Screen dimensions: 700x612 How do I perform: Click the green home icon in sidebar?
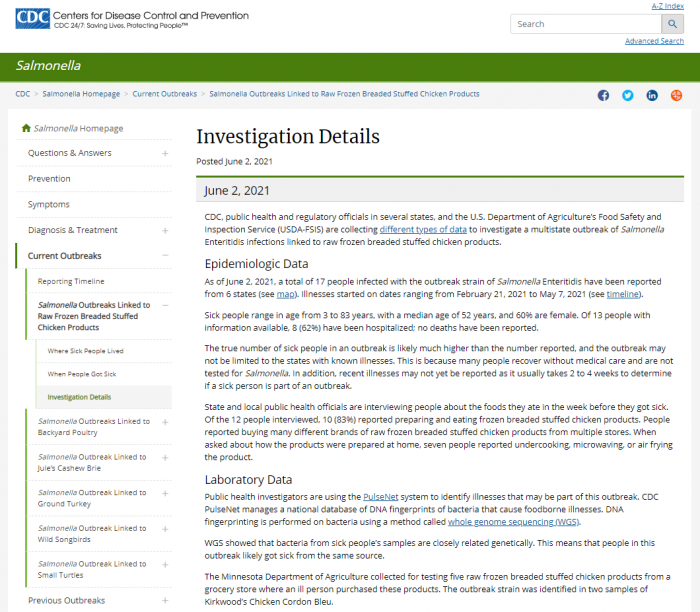[x=26, y=128]
